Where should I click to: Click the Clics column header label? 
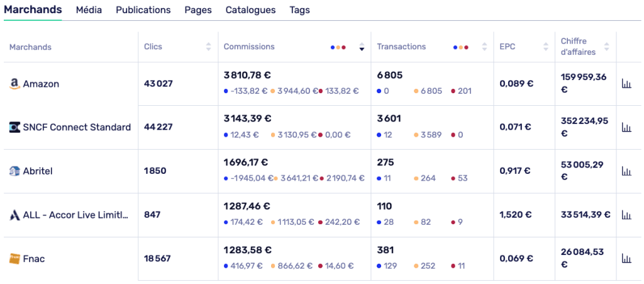tap(153, 47)
